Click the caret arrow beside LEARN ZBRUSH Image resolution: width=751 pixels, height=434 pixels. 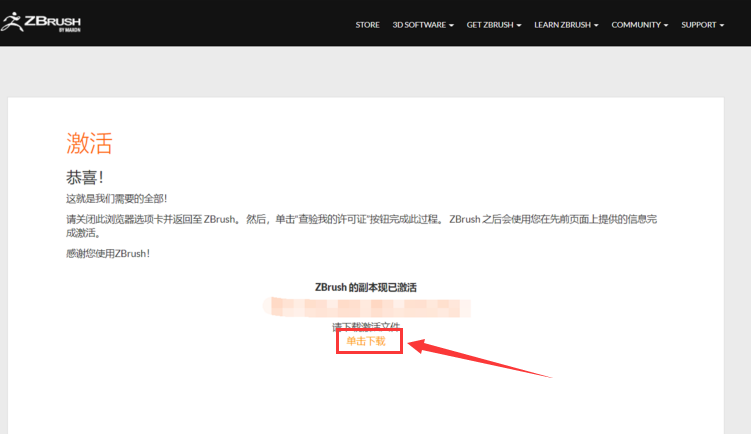point(597,25)
